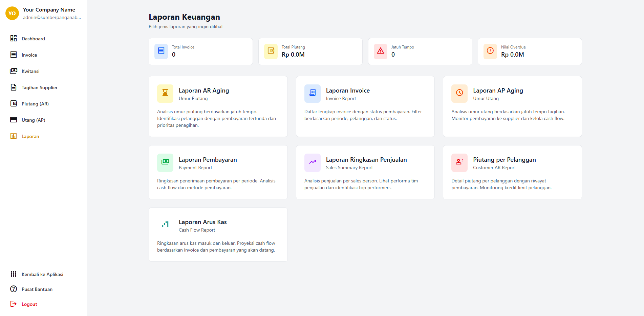644x316 pixels.
Task: Click the Nilai Overdue exclamation icon
Action: point(490,51)
